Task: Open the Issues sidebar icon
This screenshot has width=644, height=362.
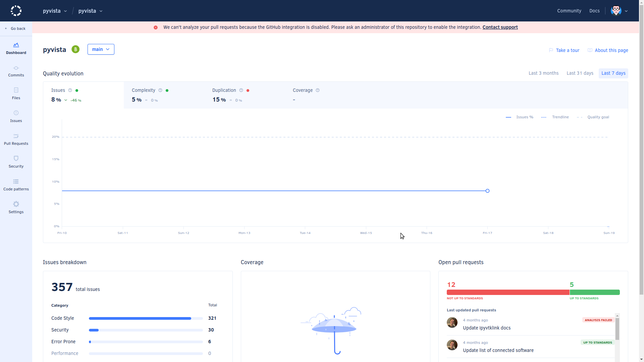Action: tap(16, 113)
